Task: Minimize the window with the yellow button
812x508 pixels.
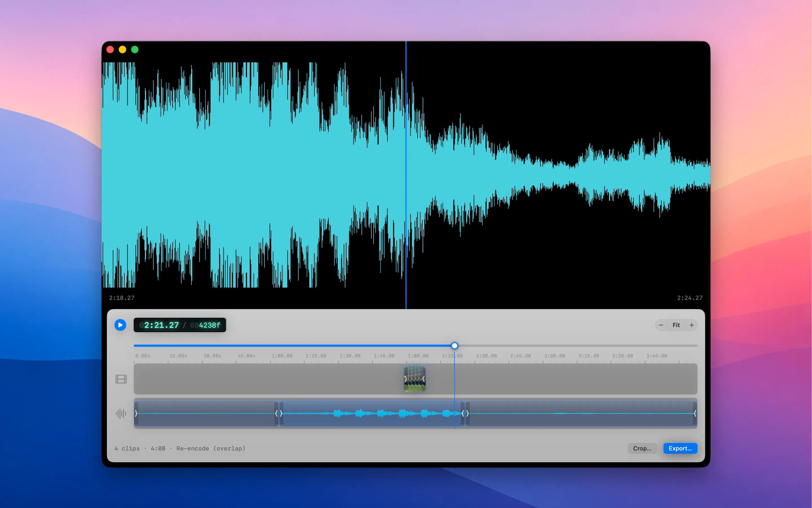Action: [122, 50]
